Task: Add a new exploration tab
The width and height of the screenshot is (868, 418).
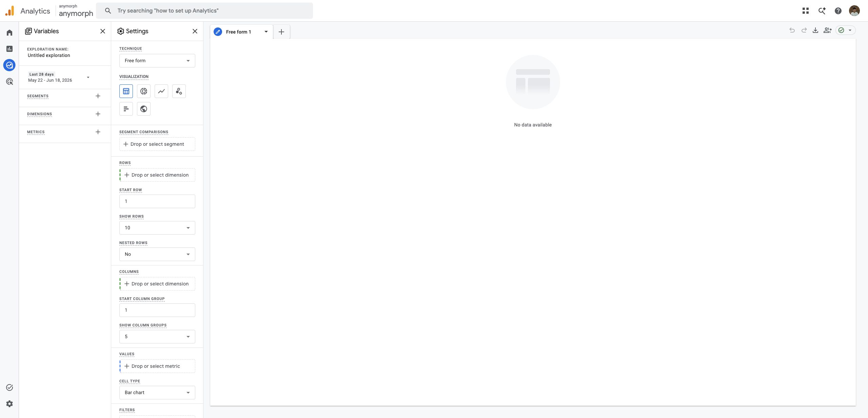Action: [x=281, y=32]
